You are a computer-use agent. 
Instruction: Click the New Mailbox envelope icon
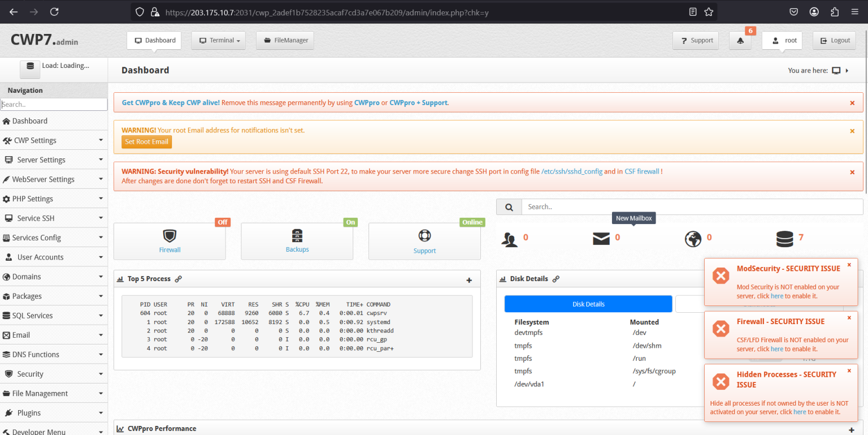[601, 239]
